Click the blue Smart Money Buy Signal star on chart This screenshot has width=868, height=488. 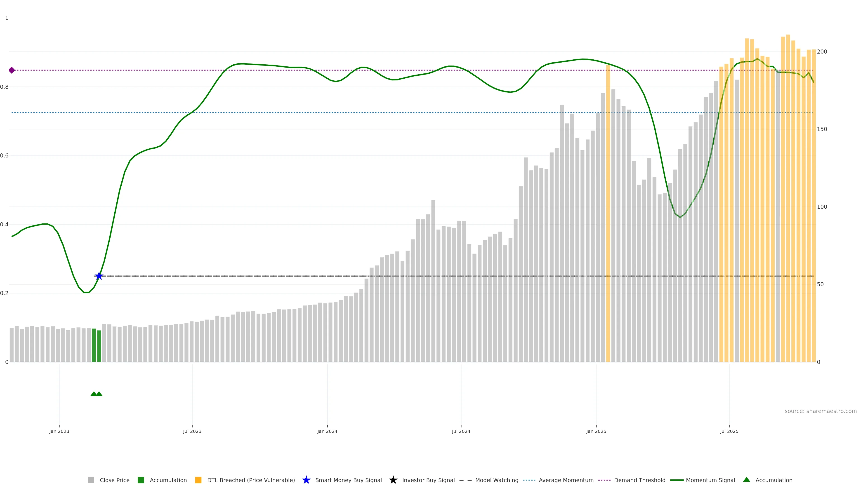coord(99,276)
